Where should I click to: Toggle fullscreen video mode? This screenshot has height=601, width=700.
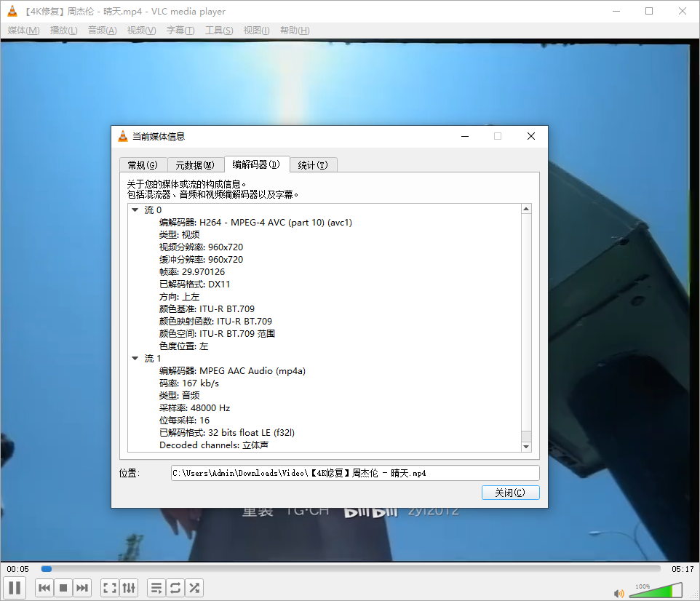110,588
